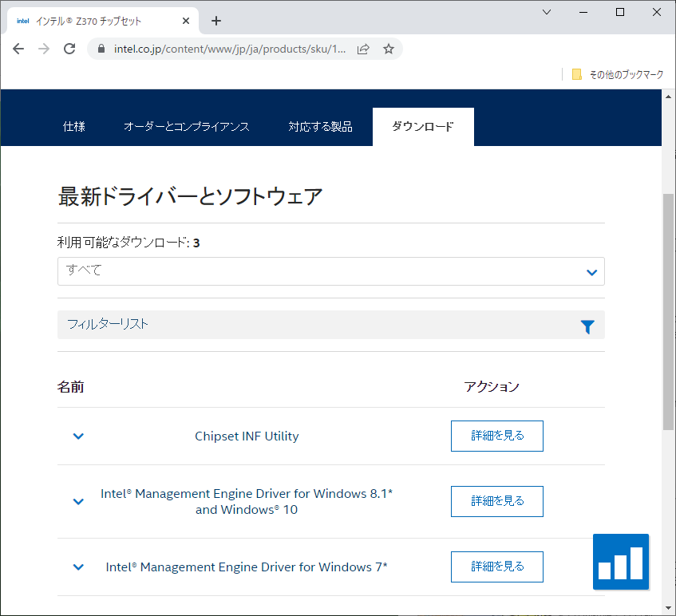The width and height of the screenshot is (676, 616).
Task: Click the blue filter funnel icon
Action: coord(587,327)
